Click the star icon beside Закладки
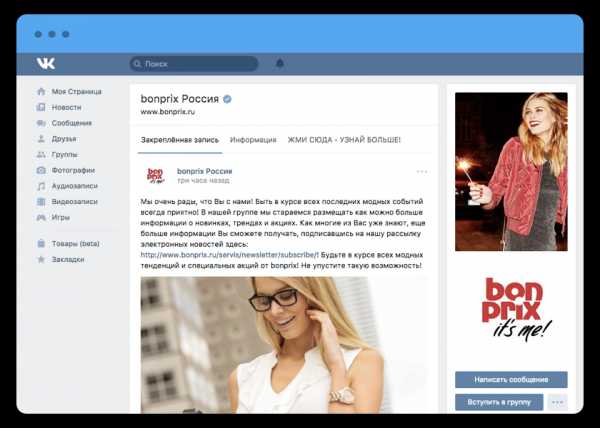Image resolution: width=600 pixels, height=428 pixels. 41,259
